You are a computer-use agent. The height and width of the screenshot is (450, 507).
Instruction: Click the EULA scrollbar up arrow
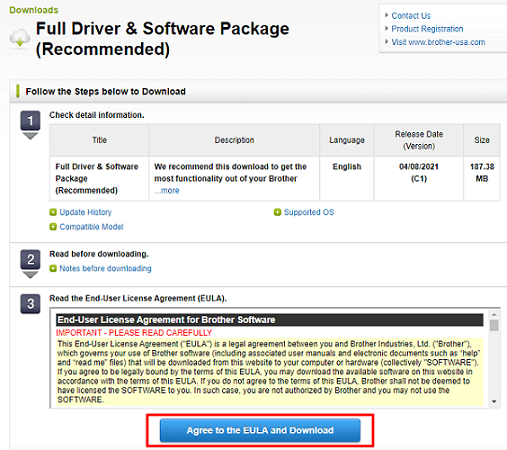(494, 315)
